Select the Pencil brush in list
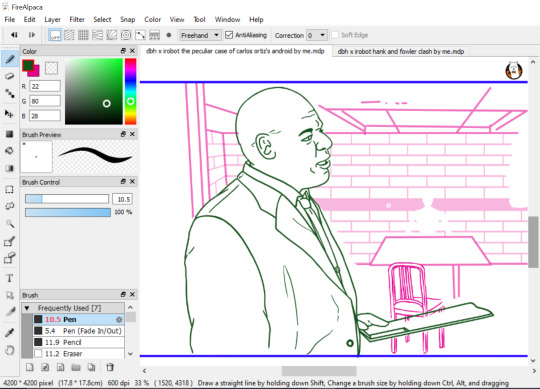This screenshot has height=389, width=540. (x=79, y=342)
